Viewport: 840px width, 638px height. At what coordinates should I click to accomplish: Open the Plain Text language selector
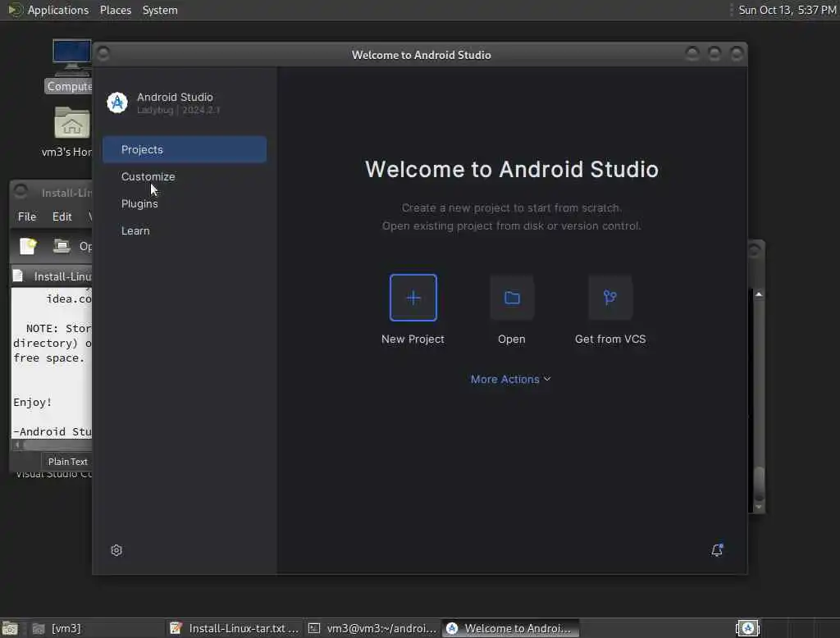[67, 462]
